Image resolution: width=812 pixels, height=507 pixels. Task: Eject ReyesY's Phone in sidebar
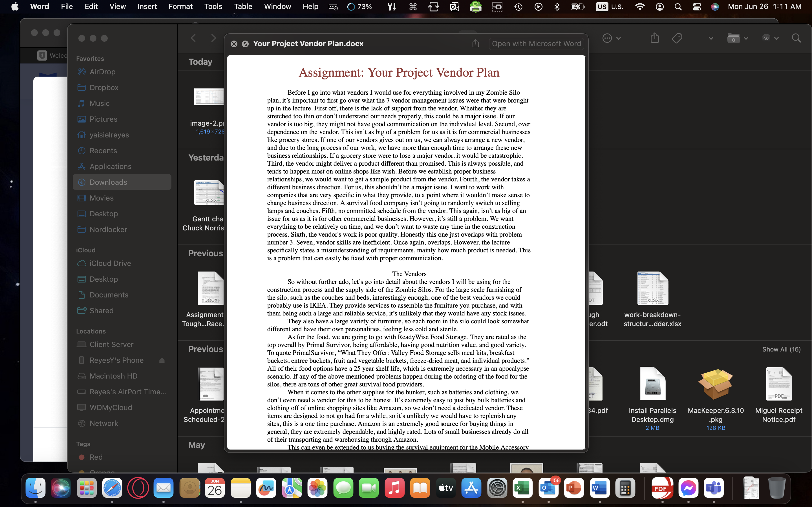[162, 360]
